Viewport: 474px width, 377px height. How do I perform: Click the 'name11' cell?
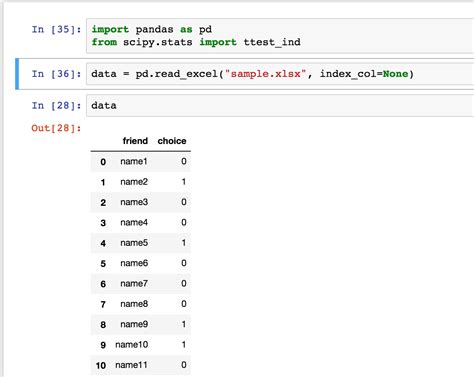(131, 365)
